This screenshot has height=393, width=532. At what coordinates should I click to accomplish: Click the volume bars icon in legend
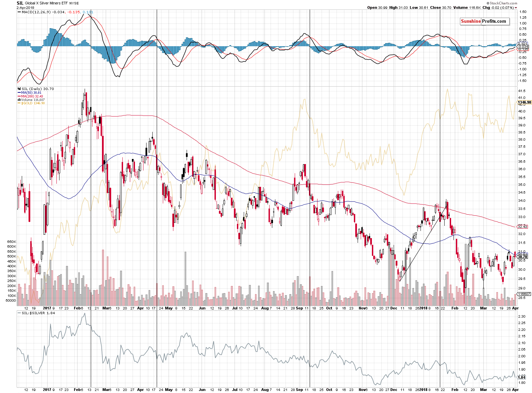coord(19,100)
